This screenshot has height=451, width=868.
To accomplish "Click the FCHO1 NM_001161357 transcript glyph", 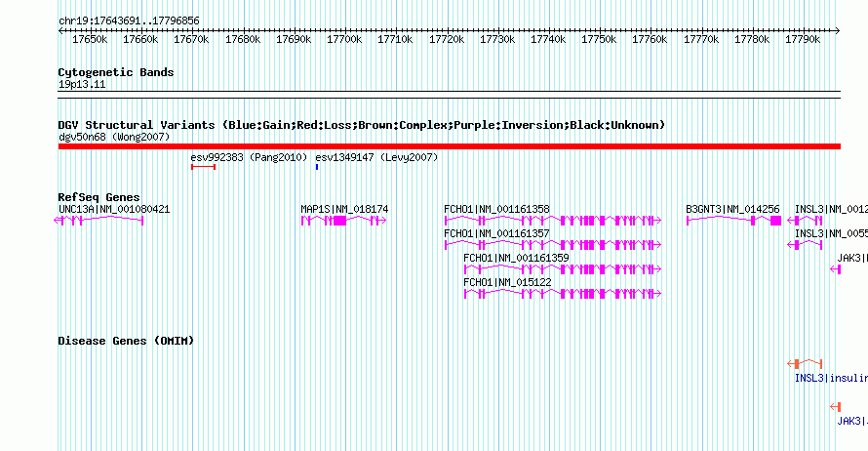I will (x=553, y=245).
